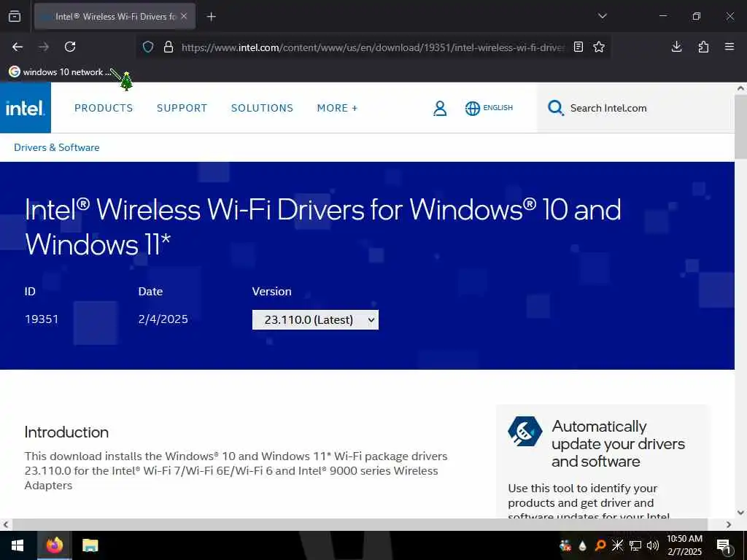This screenshot has width=747, height=560.
Task: Open the Firefox View icon
Action: pos(15,16)
